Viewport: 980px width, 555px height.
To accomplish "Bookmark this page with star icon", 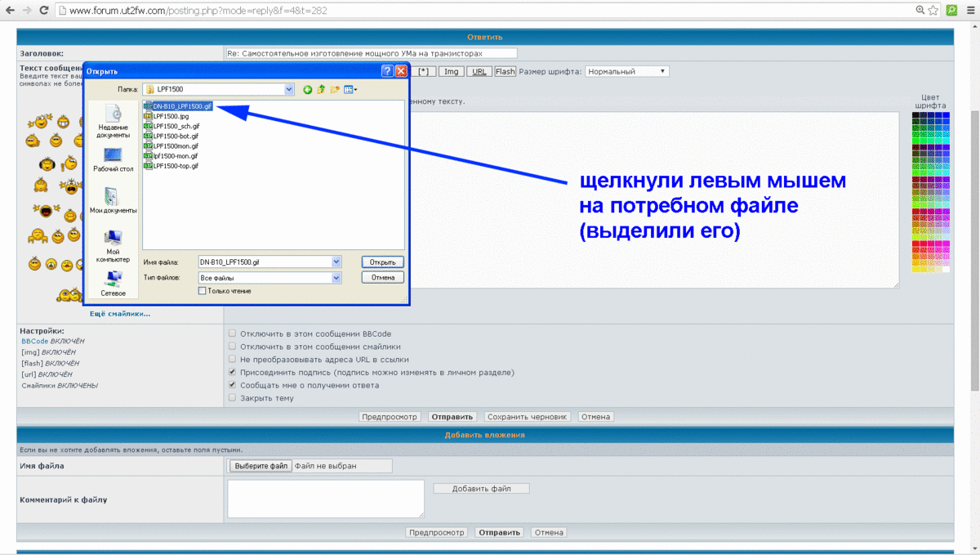I will coord(933,11).
